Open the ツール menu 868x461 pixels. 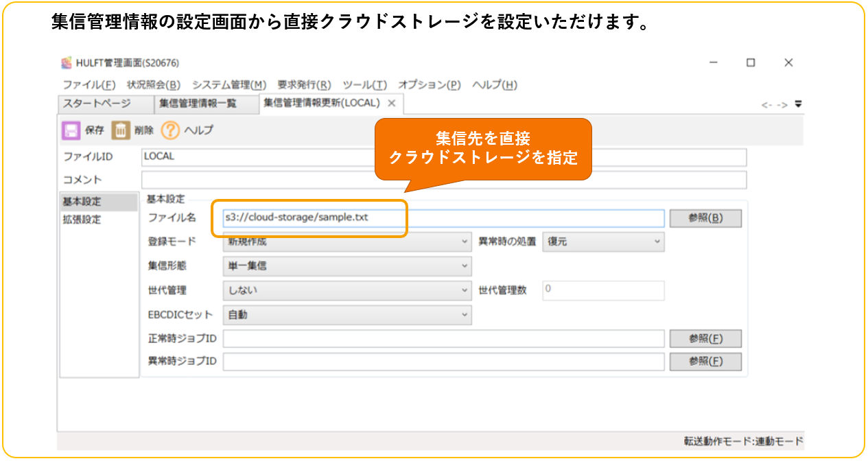coord(364,85)
